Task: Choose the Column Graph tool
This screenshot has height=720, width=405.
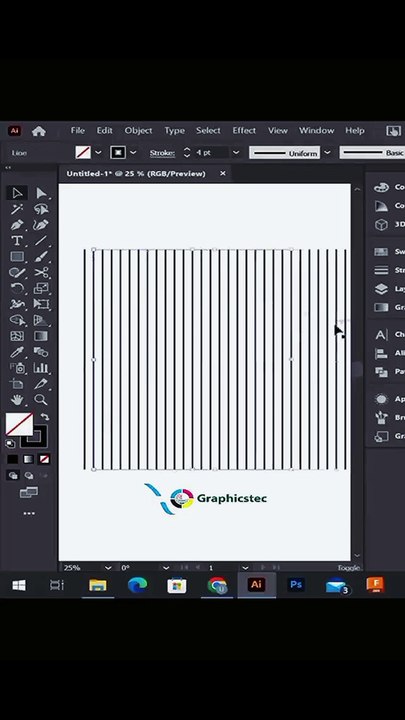Action: [41, 368]
